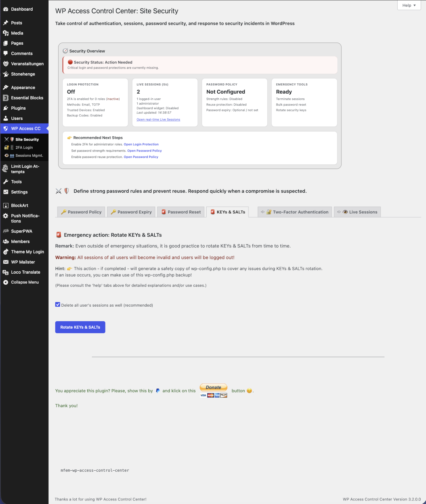426x504 pixels.
Task: Switch to the Password Policy tab
Action: (81, 212)
